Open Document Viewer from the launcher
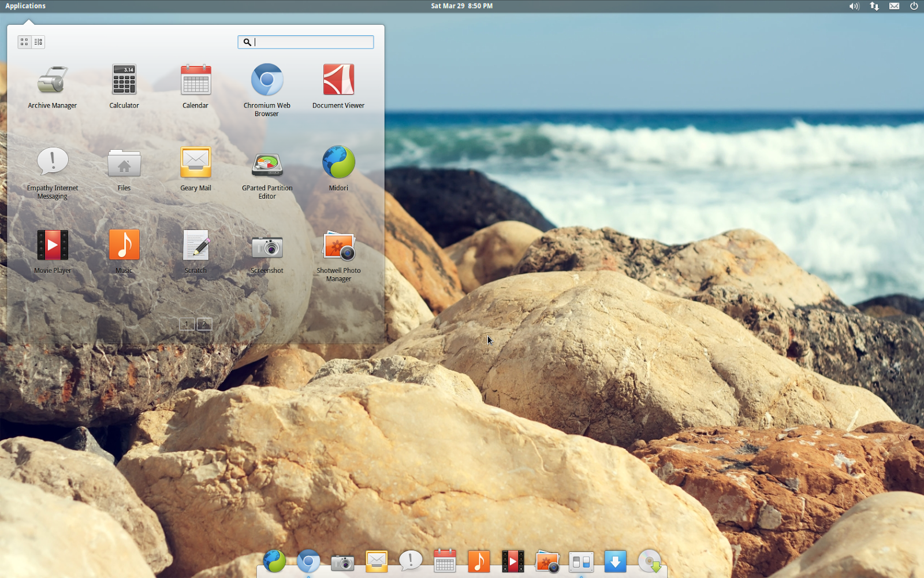The width and height of the screenshot is (924, 578). [338, 86]
